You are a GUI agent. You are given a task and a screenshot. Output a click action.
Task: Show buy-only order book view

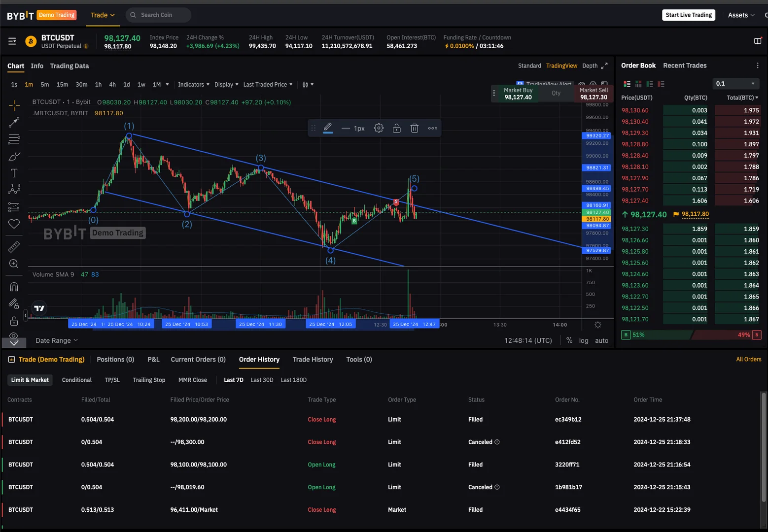click(650, 84)
